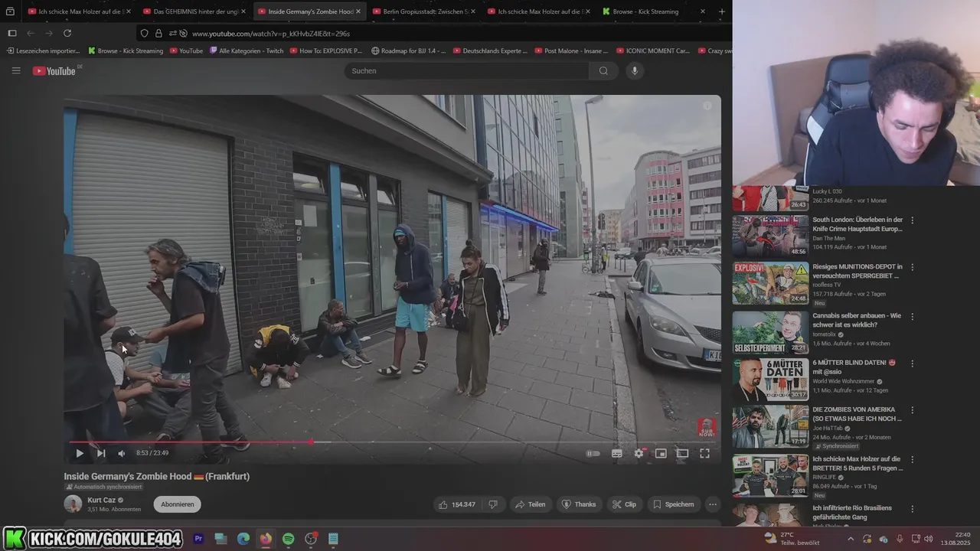This screenshot has width=980, height=551.
Task: Toggle theater mode in player
Action: (682, 453)
